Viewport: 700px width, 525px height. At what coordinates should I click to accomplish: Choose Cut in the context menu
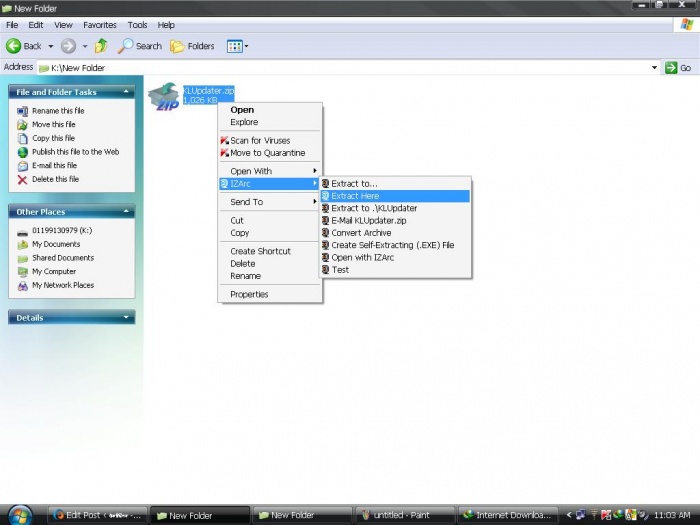(270, 221)
